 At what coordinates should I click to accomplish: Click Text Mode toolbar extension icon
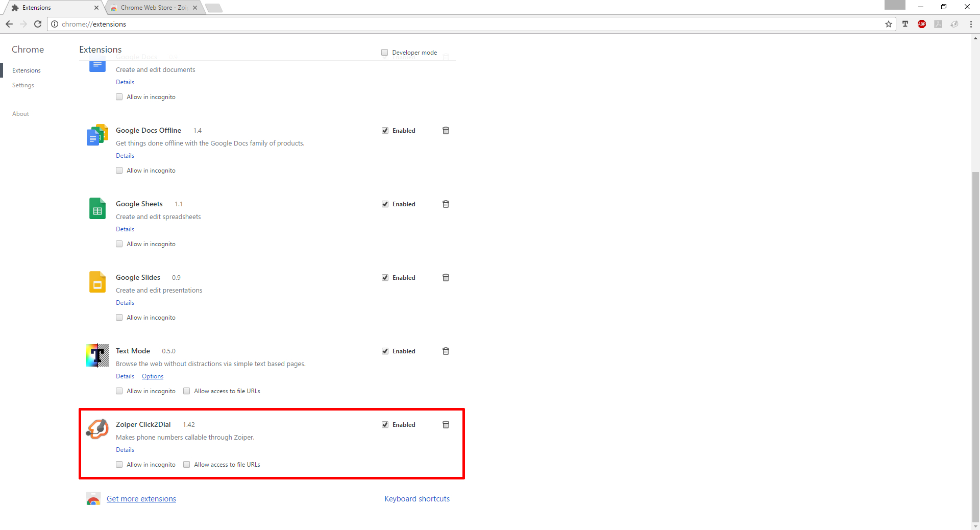905,24
